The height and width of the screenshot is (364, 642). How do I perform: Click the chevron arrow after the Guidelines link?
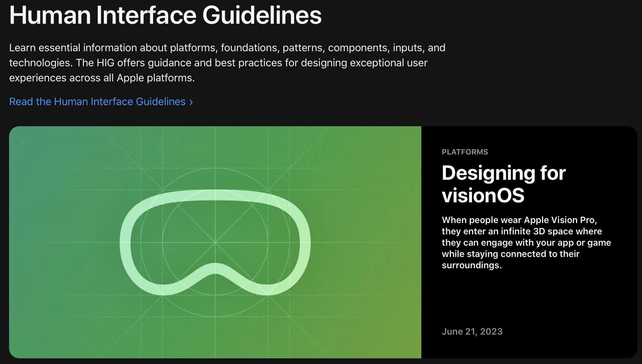(191, 102)
